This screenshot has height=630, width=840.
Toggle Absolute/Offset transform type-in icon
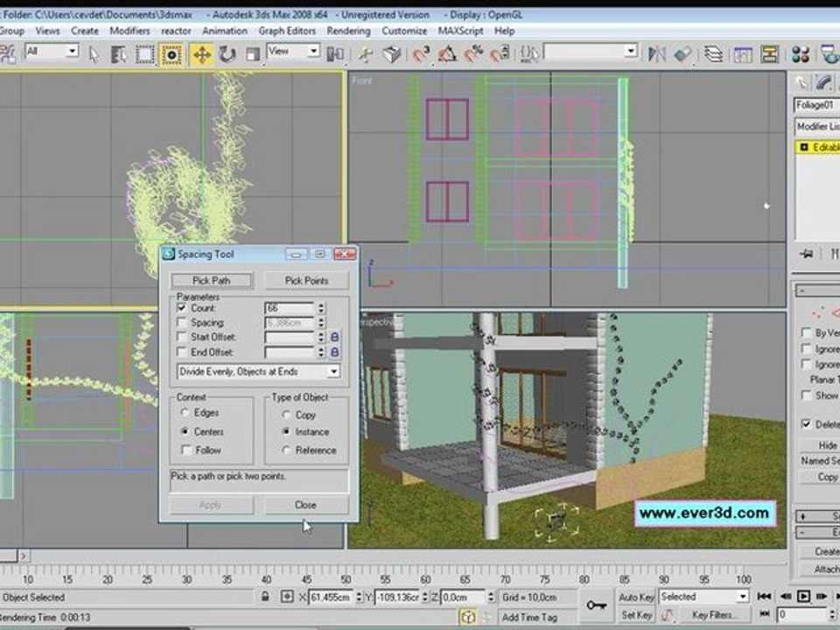[288, 596]
